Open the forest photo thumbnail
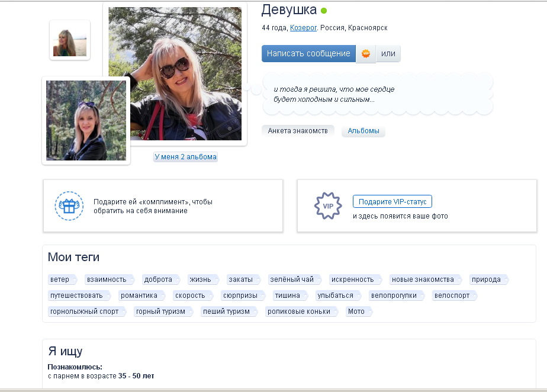The width and height of the screenshot is (547, 392). coord(86,120)
